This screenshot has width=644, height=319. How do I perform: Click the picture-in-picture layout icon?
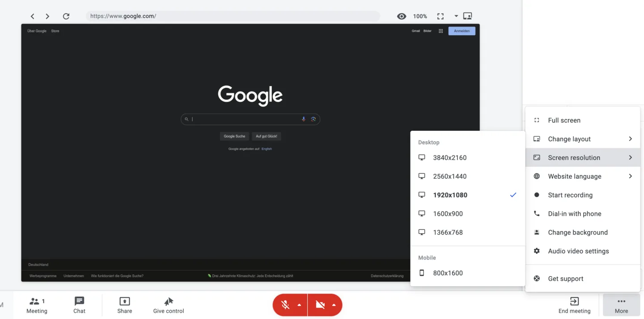click(467, 16)
